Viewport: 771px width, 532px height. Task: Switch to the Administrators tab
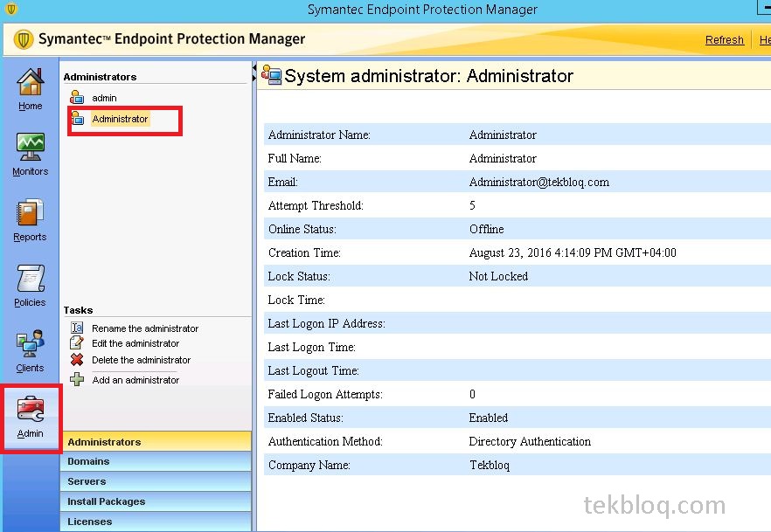[156, 442]
